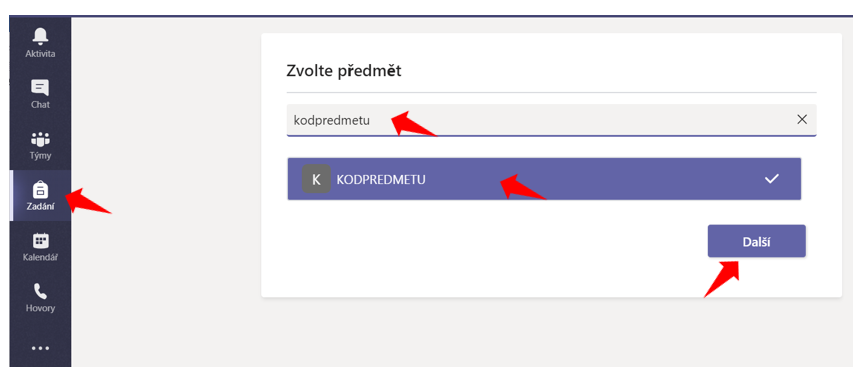Click the Aktivita label in sidebar
The image size is (857, 371).
tap(40, 54)
